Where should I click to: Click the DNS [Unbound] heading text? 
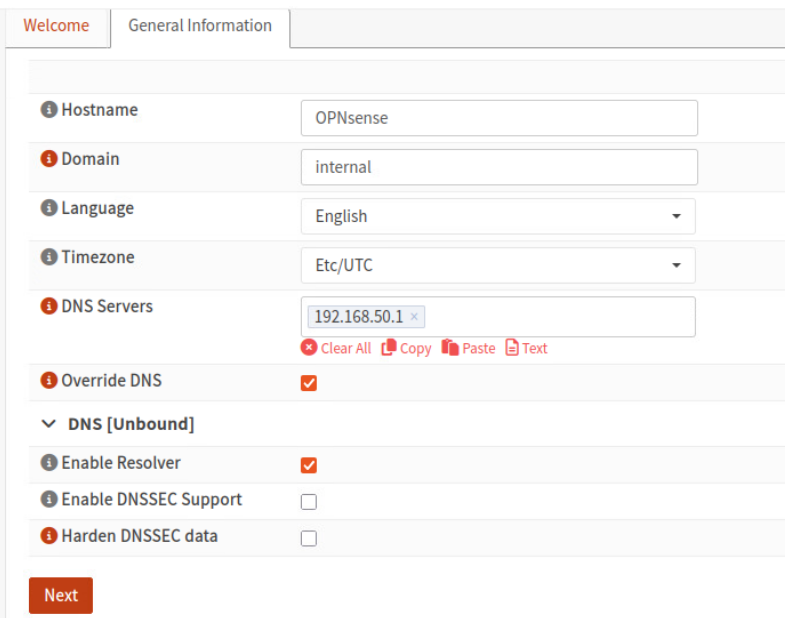[131, 424]
